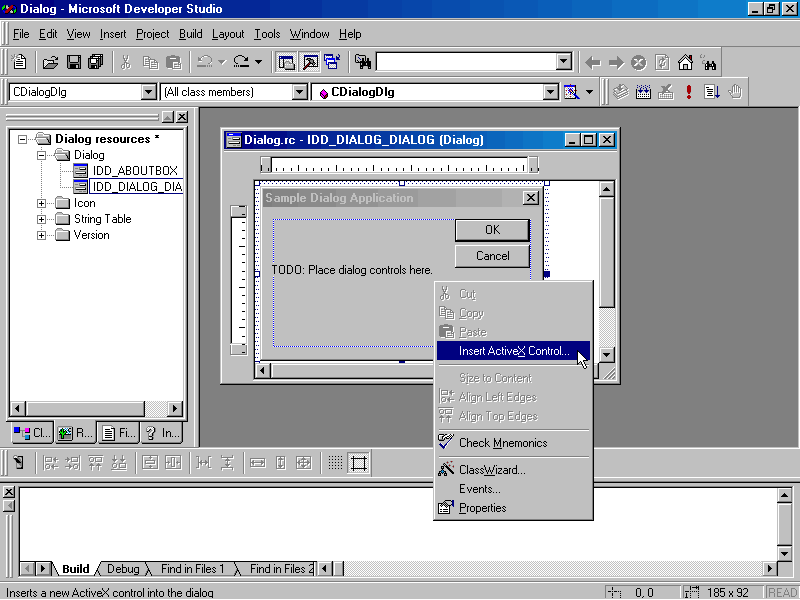
Task: Click the OK button in dialog editor
Action: tap(492, 230)
